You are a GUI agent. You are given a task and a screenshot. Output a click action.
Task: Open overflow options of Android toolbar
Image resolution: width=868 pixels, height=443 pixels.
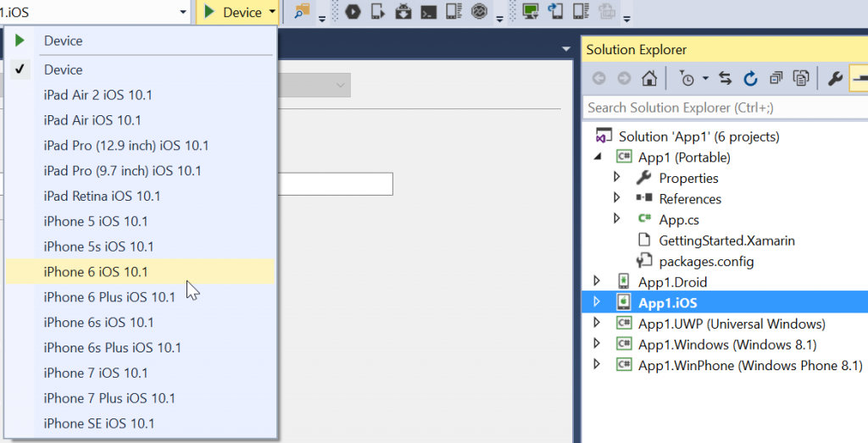click(499, 19)
